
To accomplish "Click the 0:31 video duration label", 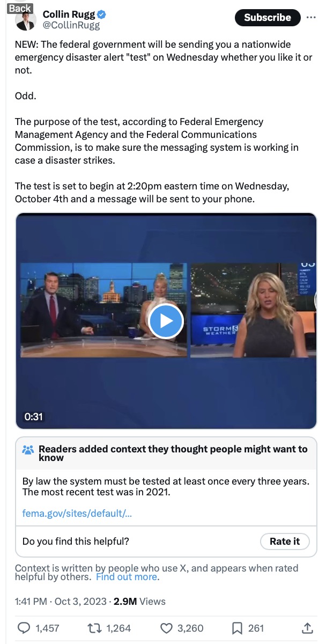I will pos(33,416).
